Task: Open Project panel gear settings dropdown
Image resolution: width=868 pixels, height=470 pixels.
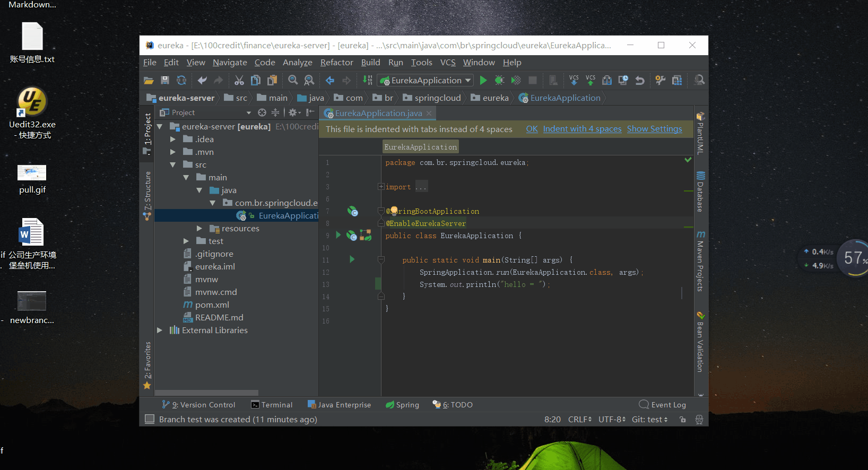Action: 295,112
